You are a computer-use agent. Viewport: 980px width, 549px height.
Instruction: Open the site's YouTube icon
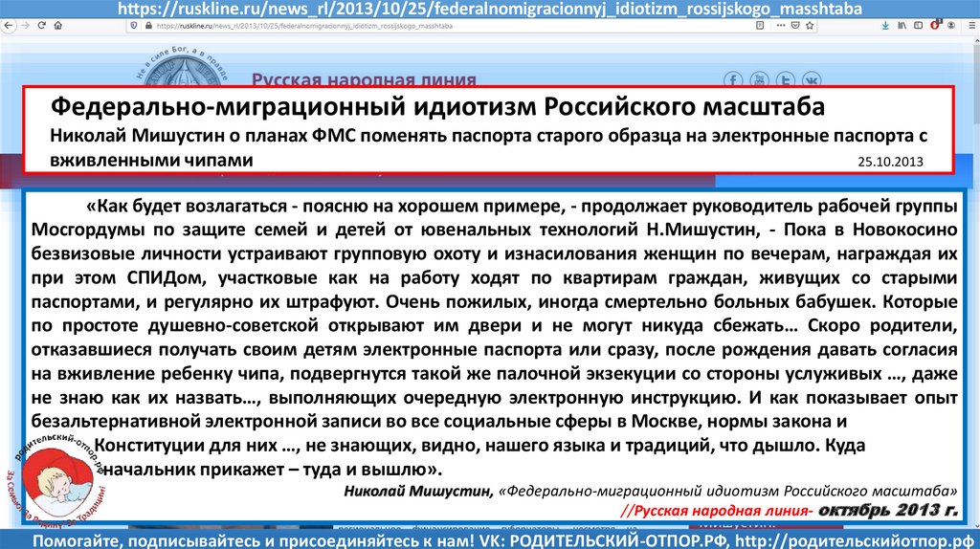[x=759, y=79]
